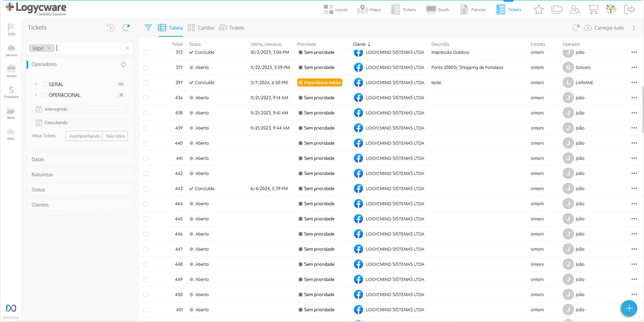Refresh the Tickets panel with the blue arrow
644x322 pixels.
[x=126, y=28]
